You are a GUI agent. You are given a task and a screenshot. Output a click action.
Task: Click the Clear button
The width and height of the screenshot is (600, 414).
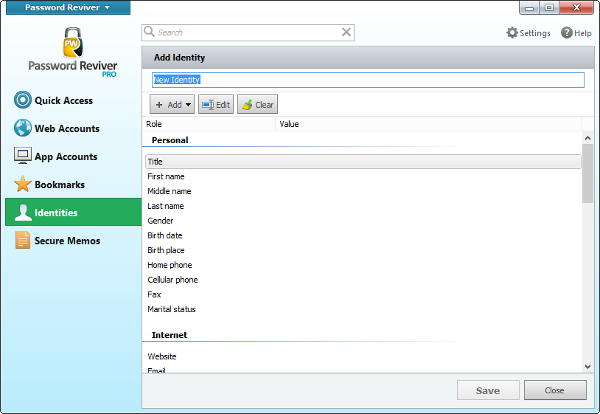258,104
